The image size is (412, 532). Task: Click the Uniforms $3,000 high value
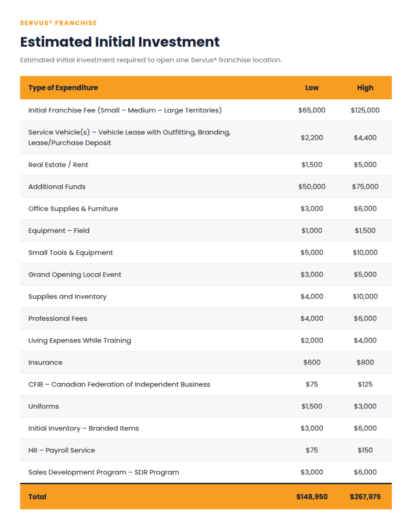(365, 406)
